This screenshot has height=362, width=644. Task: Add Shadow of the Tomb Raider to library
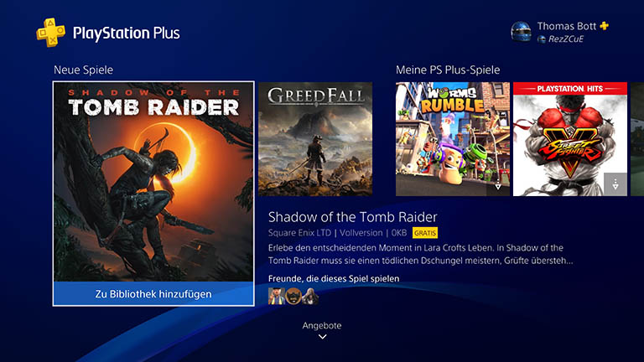tap(153, 294)
